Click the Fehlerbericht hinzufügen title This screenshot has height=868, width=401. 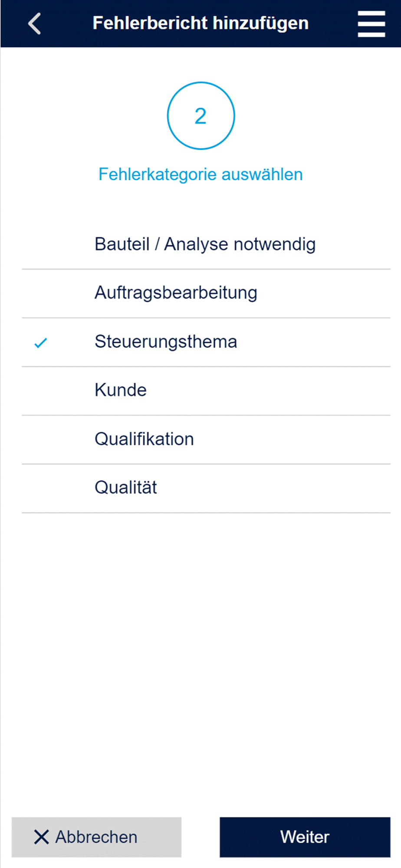tap(200, 23)
